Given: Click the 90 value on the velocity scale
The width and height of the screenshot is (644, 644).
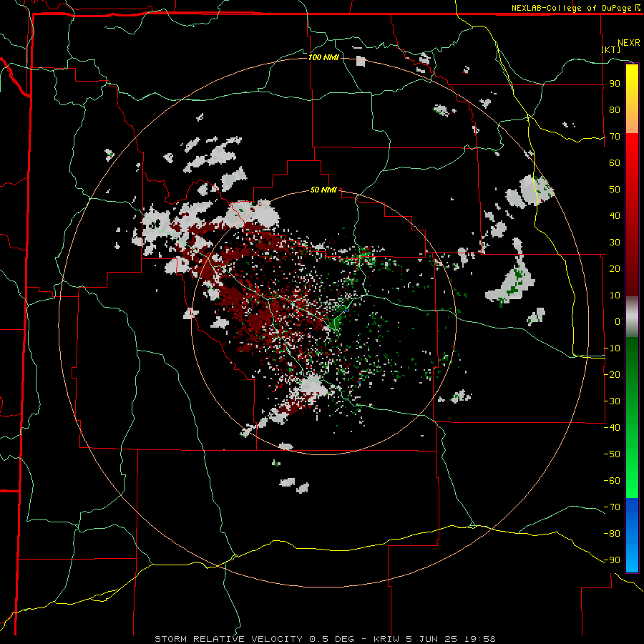Looking at the screenshot, I should pyautogui.click(x=615, y=84).
